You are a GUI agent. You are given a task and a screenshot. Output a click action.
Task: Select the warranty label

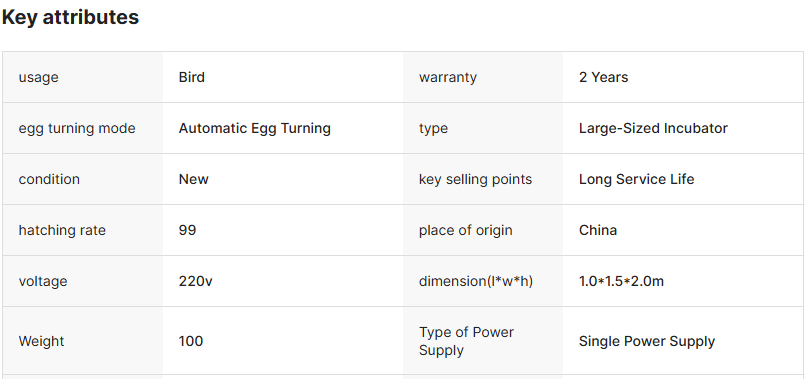click(448, 77)
